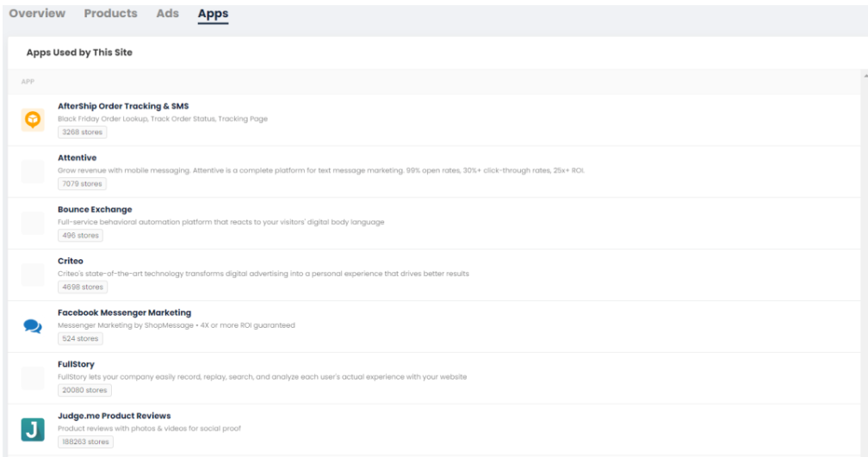Viewport: 868px width, 457px height.
Task: Switch to the Overview tab
Action: (x=37, y=13)
